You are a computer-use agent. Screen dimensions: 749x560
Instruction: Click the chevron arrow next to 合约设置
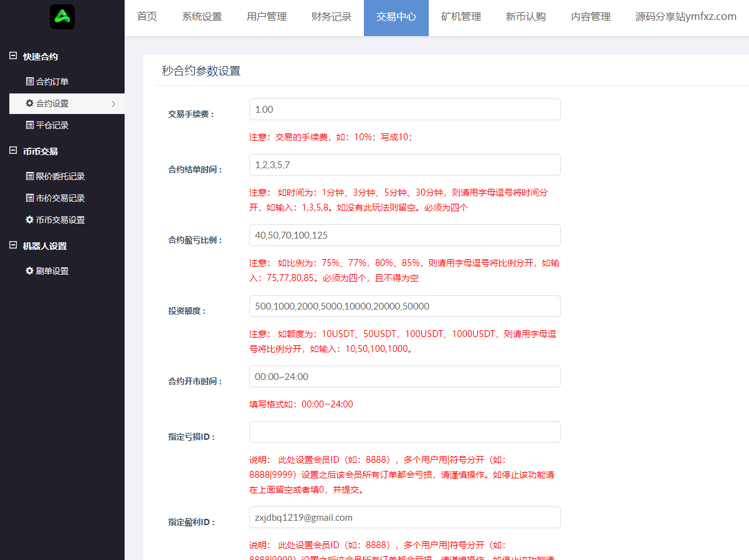(113, 104)
